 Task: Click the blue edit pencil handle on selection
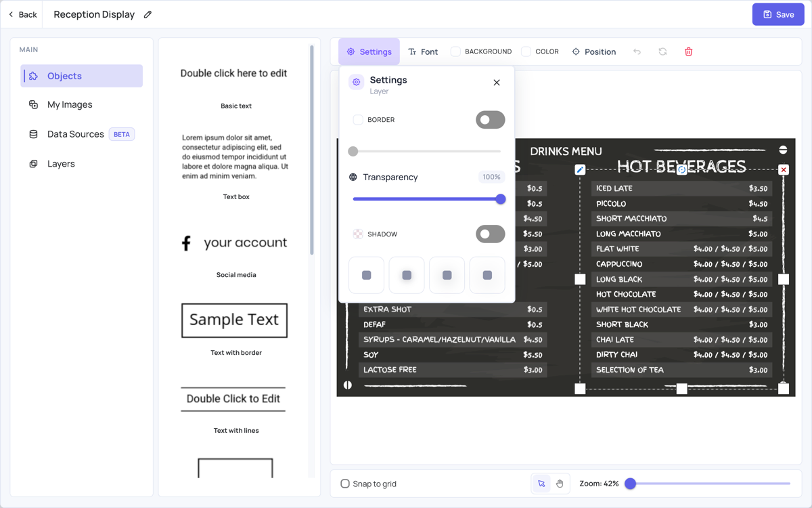tap(580, 170)
